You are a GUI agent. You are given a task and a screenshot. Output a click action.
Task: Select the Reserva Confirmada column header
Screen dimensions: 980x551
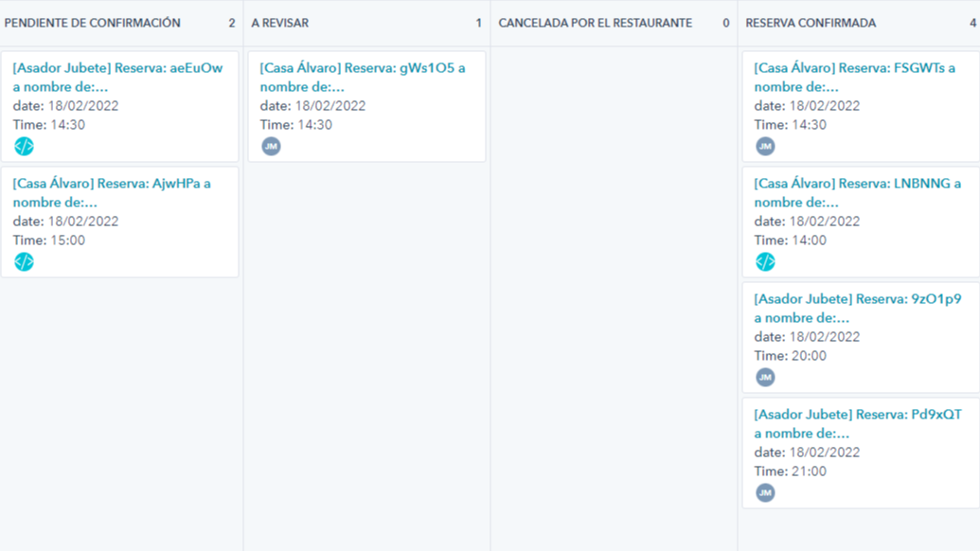811,23
